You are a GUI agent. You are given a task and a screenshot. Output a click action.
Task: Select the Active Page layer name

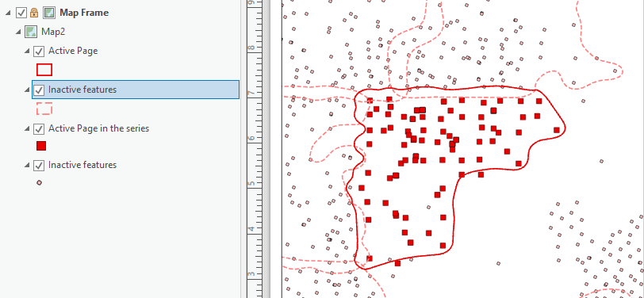tap(73, 51)
